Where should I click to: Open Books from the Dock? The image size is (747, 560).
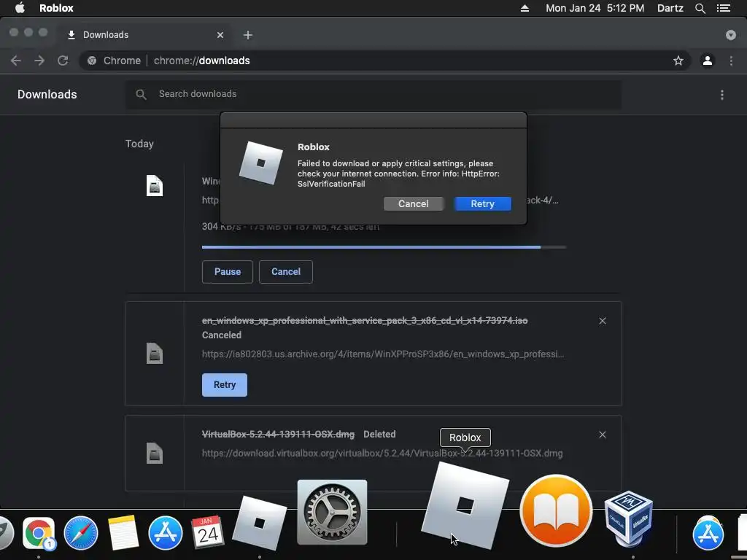coord(556,511)
